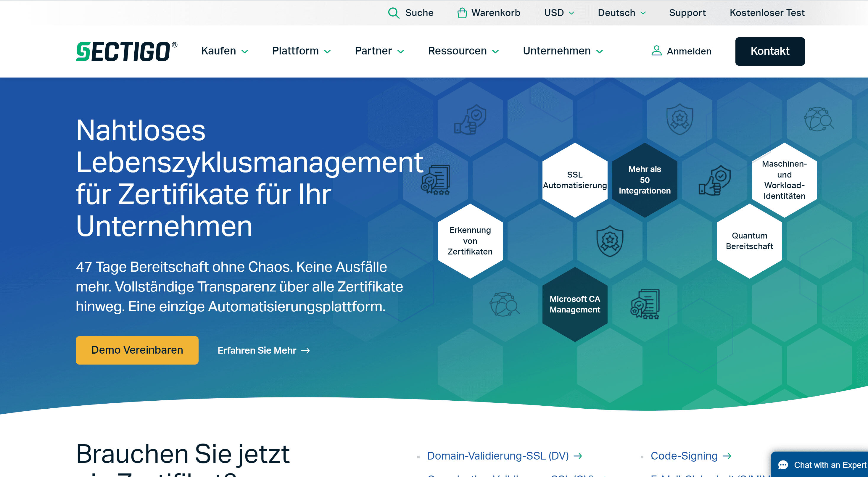Expand the Kaufen menu
Image resolution: width=868 pixels, height=477 pixels.
click(x=224, y=51)
